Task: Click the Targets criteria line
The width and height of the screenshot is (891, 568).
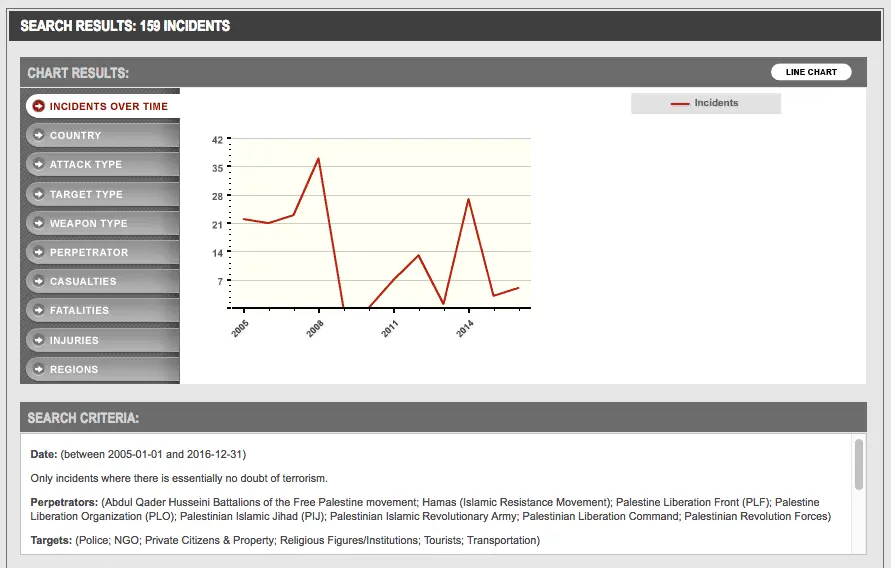Action: point(285,540)
